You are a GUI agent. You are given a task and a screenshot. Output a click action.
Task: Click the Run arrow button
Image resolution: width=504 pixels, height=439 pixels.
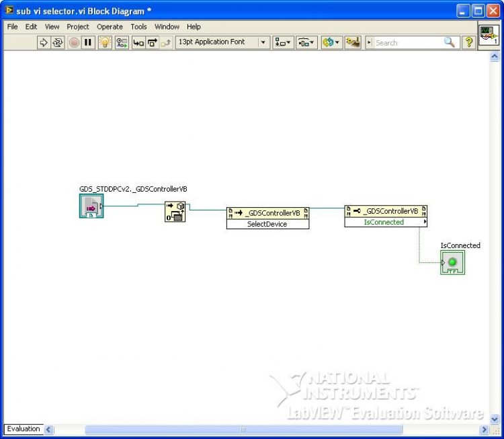(x=44, y=42)
